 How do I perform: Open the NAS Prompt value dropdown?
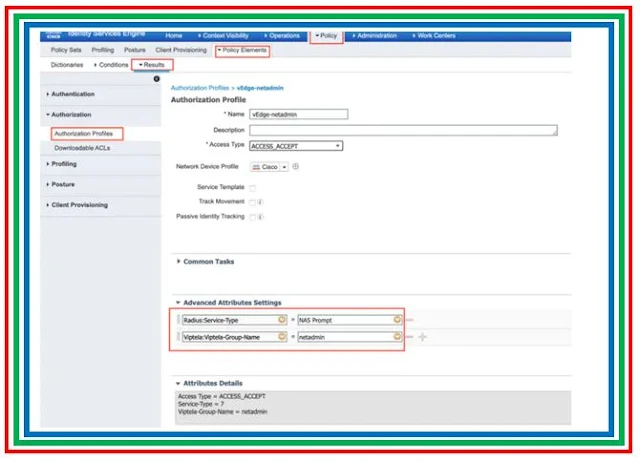(398, 320)
